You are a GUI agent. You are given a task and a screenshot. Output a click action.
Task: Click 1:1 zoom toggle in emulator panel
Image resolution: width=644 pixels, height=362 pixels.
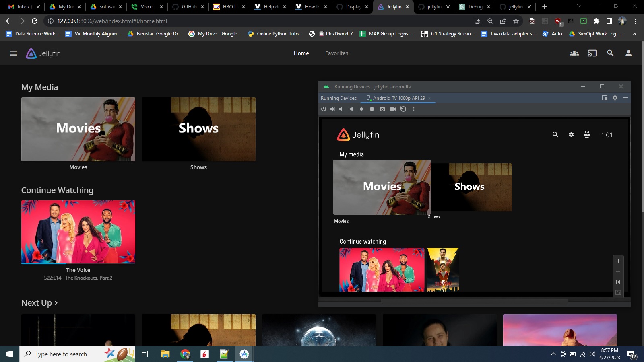point(618,282)
